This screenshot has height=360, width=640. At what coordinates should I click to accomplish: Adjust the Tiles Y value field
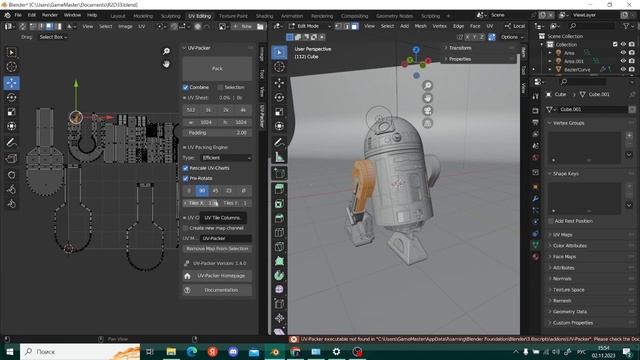pyautogui.click(x=235, y=203)
